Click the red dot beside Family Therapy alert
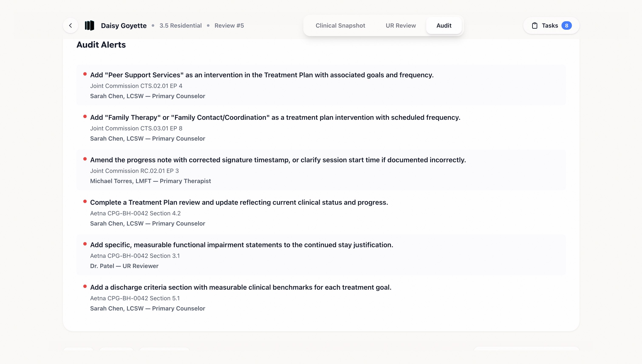The image size is (642, 364). click(85, 117)
